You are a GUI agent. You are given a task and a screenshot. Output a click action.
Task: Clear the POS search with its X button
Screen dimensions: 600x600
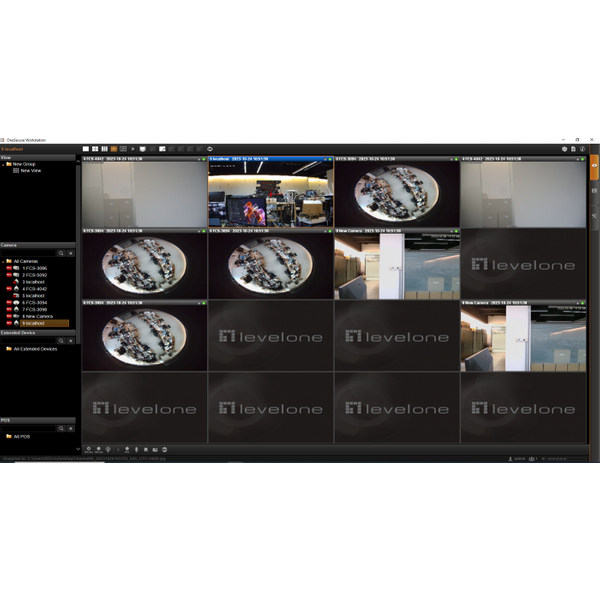pyautogui.click(x=71, y=429)
